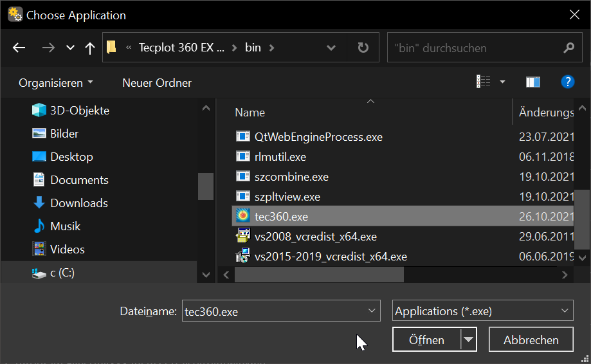Select 3D-Objekte in navigation pane

80,111
